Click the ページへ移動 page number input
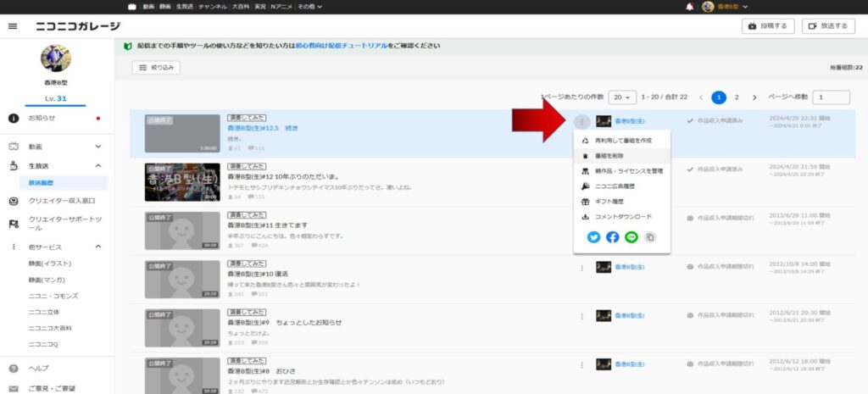The width and height of the screenshot is (868, 394). [831, 97]
